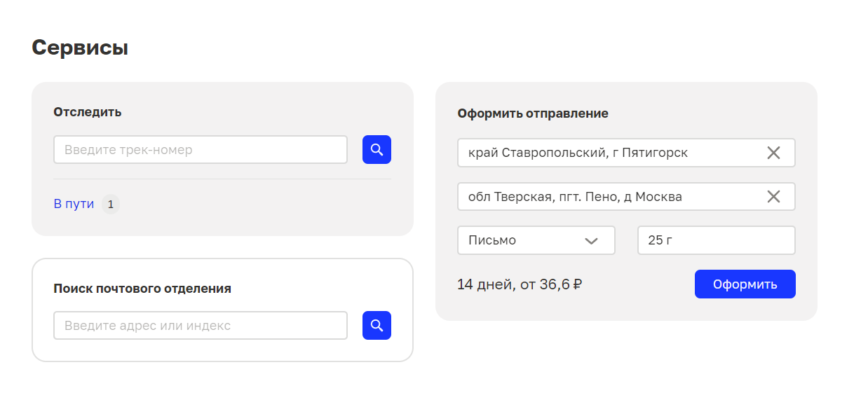
Task: Clear the Тверская destination address with X
Action: (x=773, y=197)
